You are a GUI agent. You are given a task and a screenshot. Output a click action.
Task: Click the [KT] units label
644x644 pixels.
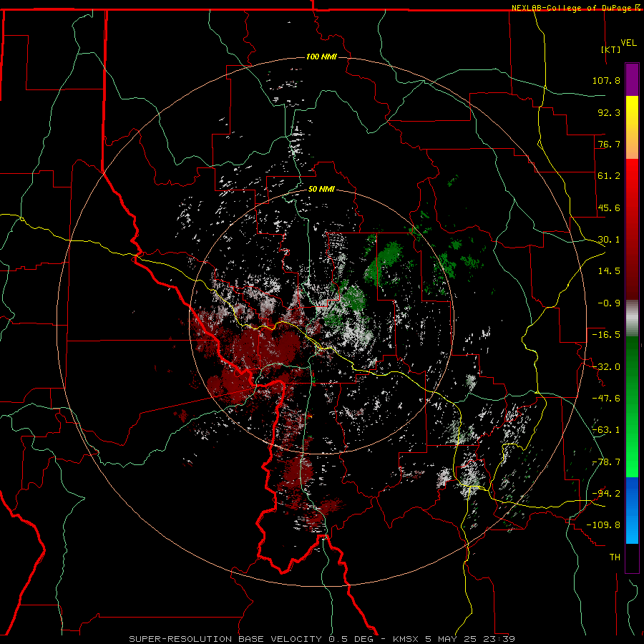[x=611, y=49]
